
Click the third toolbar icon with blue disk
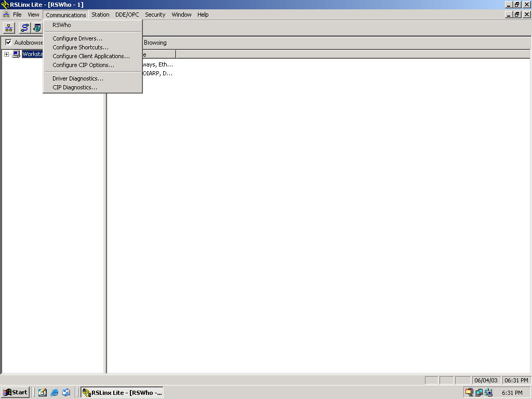pyautogui.click(x=37, y=28)
